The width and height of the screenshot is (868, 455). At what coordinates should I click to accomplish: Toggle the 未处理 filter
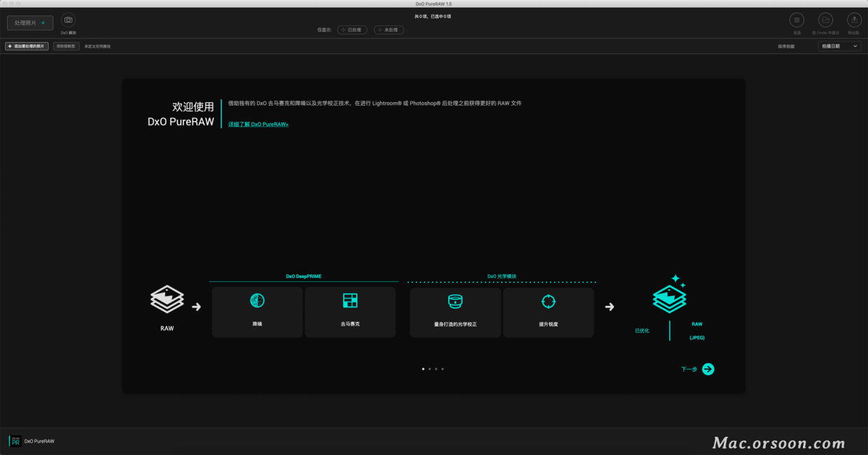point(388,30)
